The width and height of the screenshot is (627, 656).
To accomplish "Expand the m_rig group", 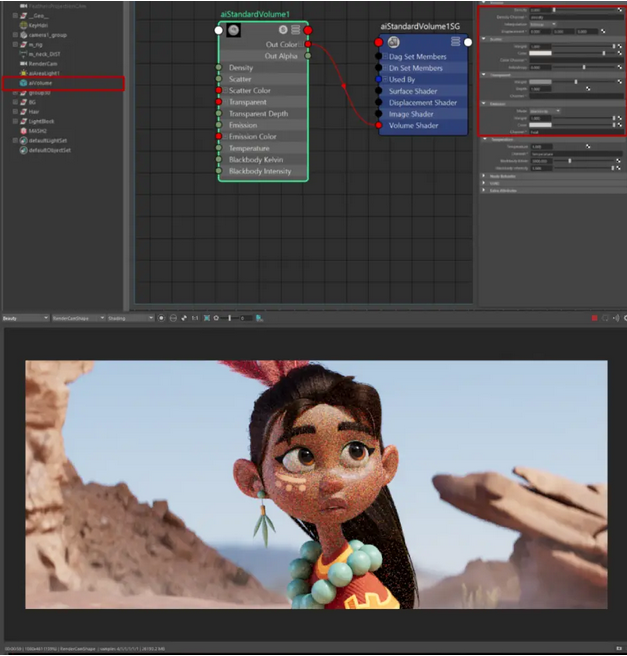I will 15,44.
